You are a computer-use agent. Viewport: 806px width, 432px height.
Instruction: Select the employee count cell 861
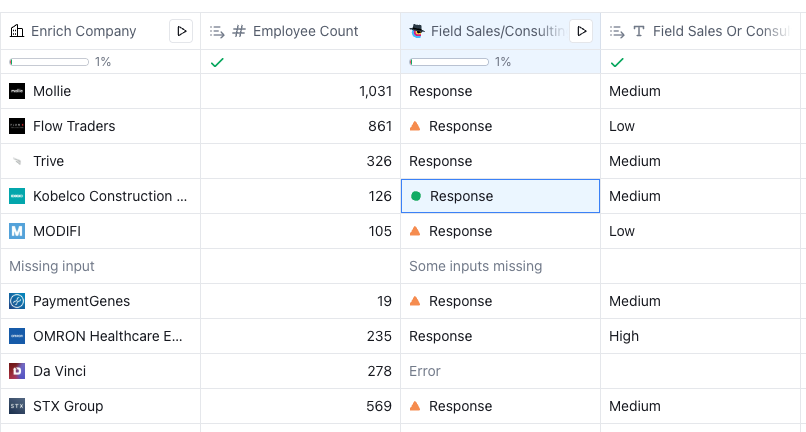coord(300,126)
